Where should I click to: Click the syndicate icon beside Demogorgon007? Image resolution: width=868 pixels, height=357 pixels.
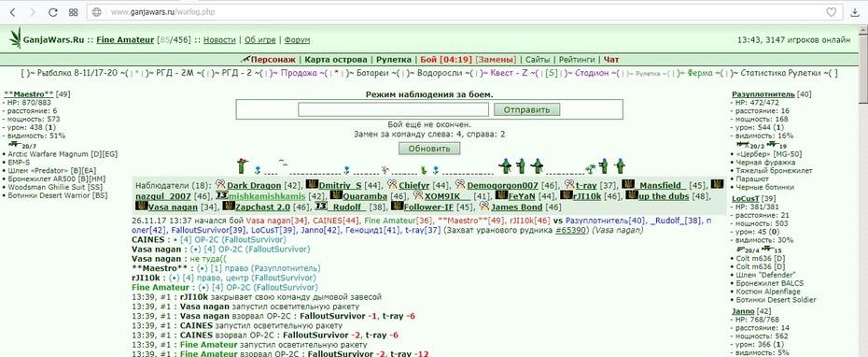pyautogui.click(x=460, y=184)
